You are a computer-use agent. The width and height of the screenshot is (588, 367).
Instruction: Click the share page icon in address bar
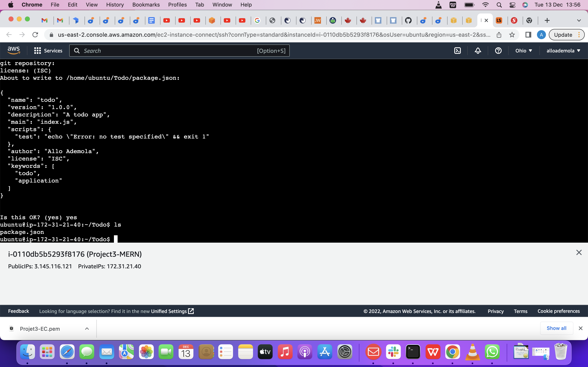pyautogui.click(x=499, y=35)
